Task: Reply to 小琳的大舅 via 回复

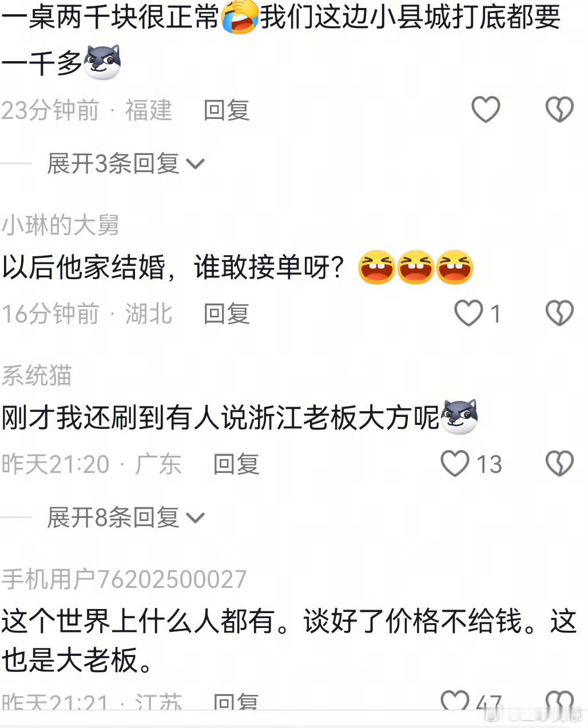Action: pyautogui.click(x=227, y=314)
